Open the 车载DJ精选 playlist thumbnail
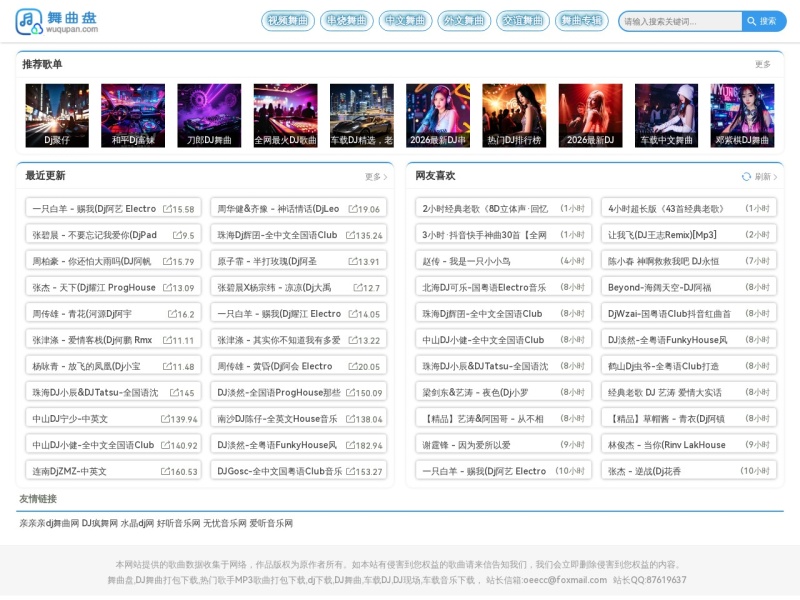 point(362,116)
